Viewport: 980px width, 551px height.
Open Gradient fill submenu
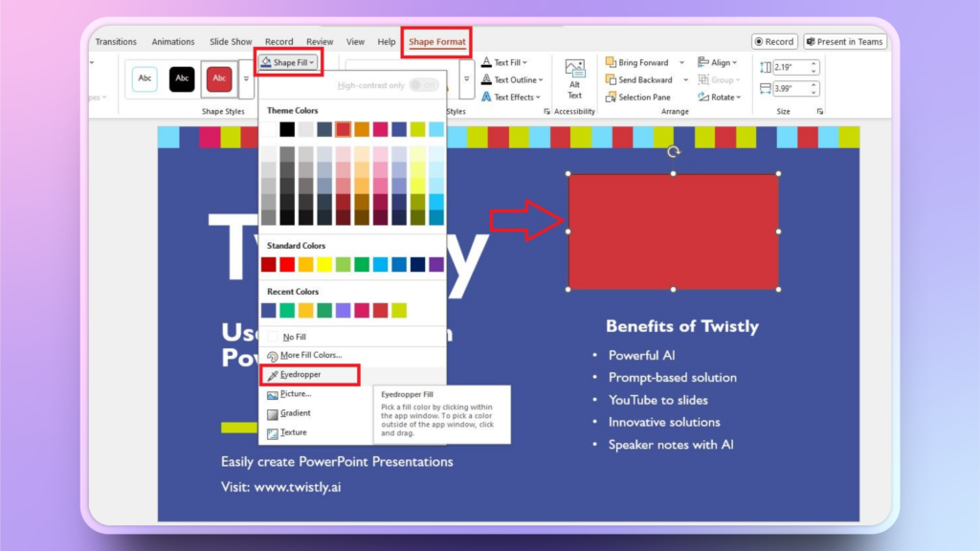coord(295,413)
